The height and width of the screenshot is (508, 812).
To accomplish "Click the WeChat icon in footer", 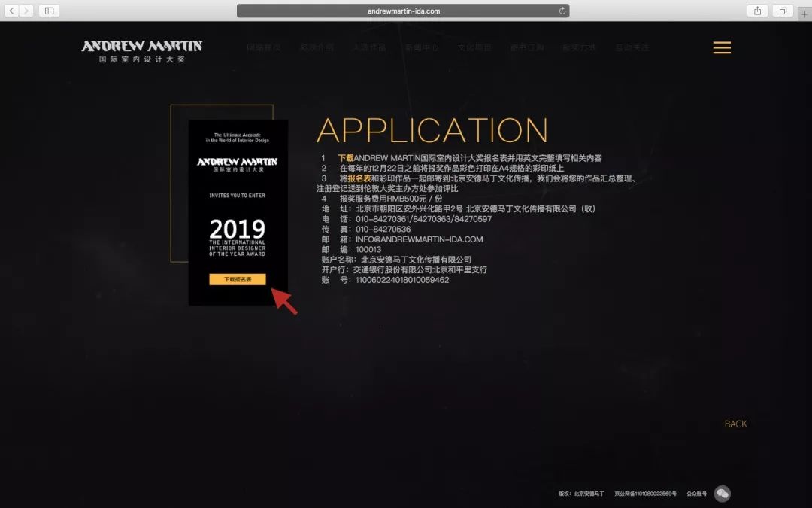I will [723, 494].
